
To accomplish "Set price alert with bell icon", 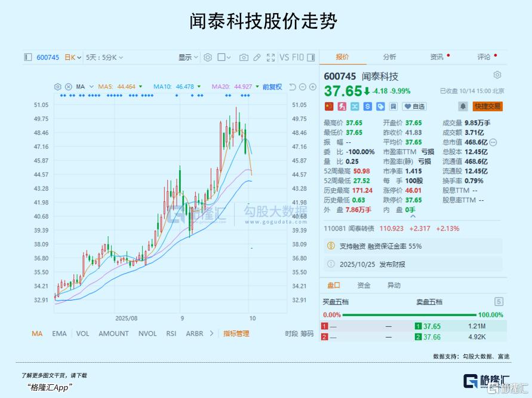I will pyautogui.click(x=463, y=106).
